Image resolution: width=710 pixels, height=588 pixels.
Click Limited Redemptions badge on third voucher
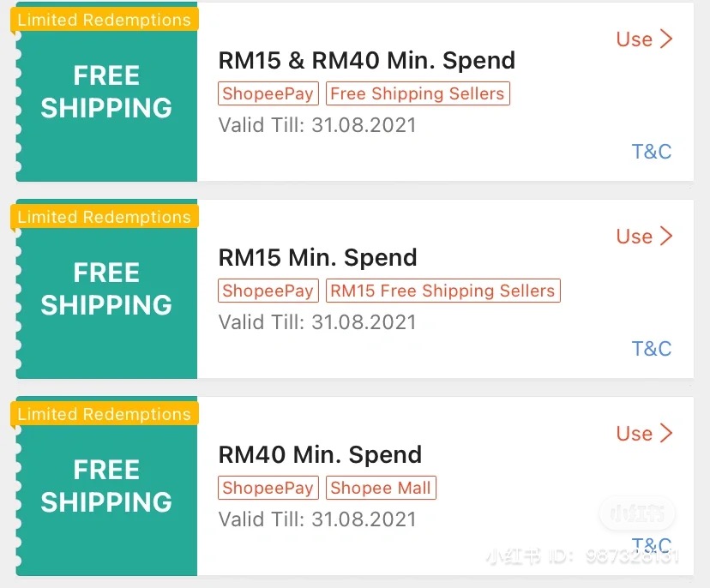105,414
